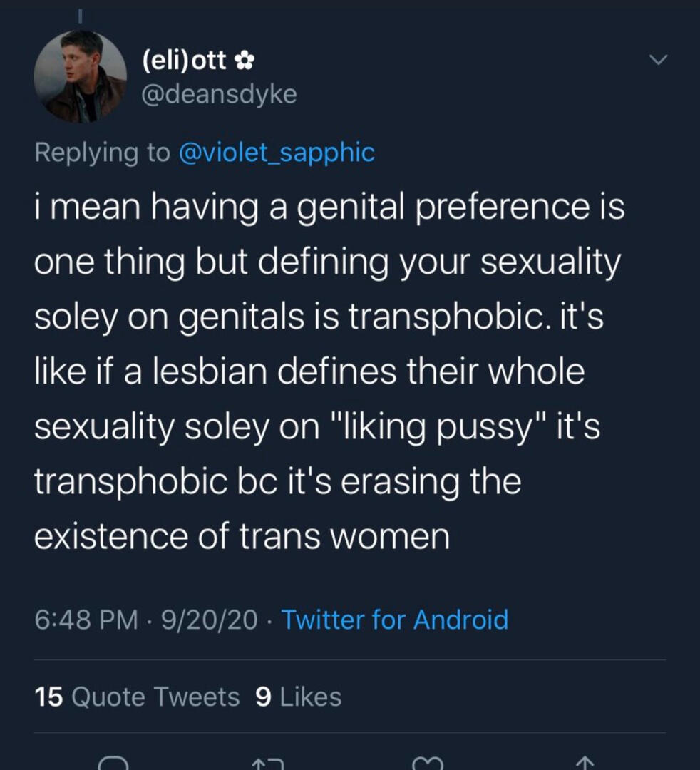The image size is (700, 770).
Task: Click the 6:48 PM timestamp
Action: (x=86, y=619)
